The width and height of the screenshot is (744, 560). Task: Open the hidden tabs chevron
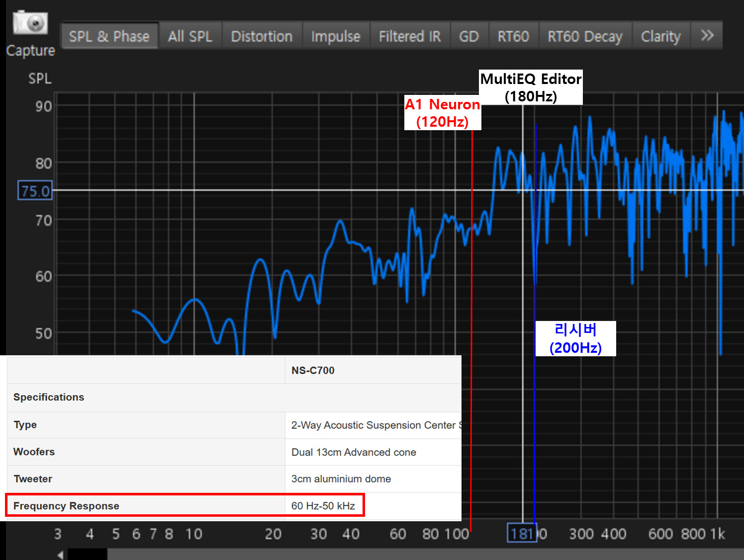707,36
